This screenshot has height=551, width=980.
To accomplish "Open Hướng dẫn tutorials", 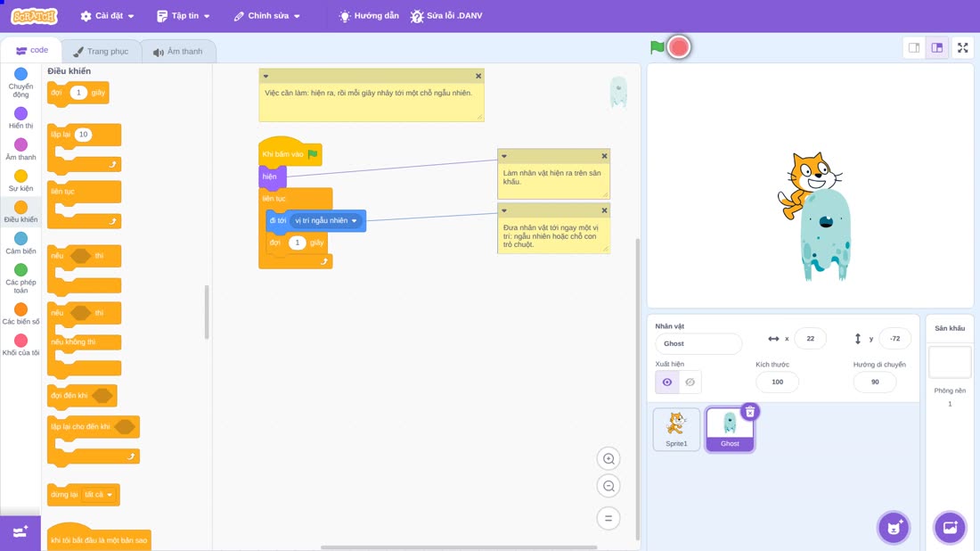I will [369, 16].
